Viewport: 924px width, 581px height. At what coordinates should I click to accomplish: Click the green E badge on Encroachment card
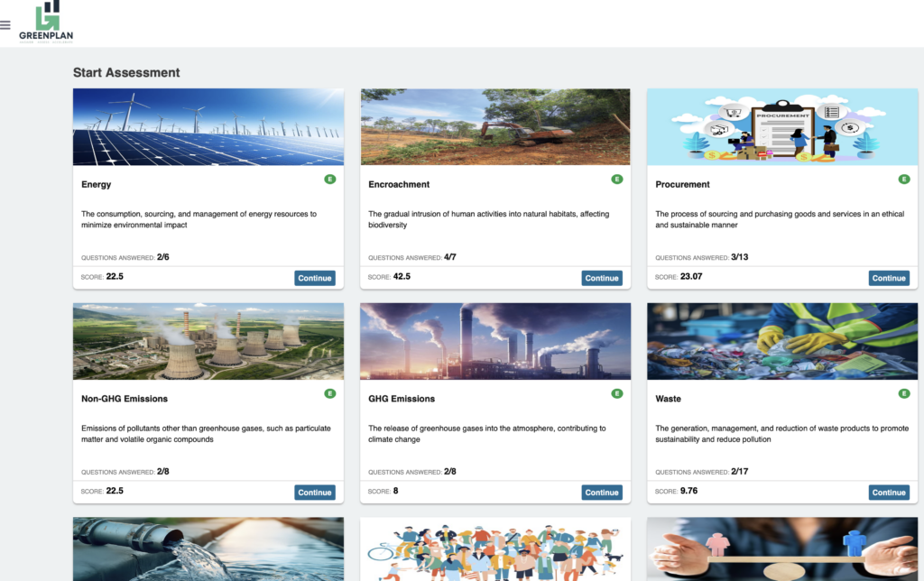(x=617, y=180)
